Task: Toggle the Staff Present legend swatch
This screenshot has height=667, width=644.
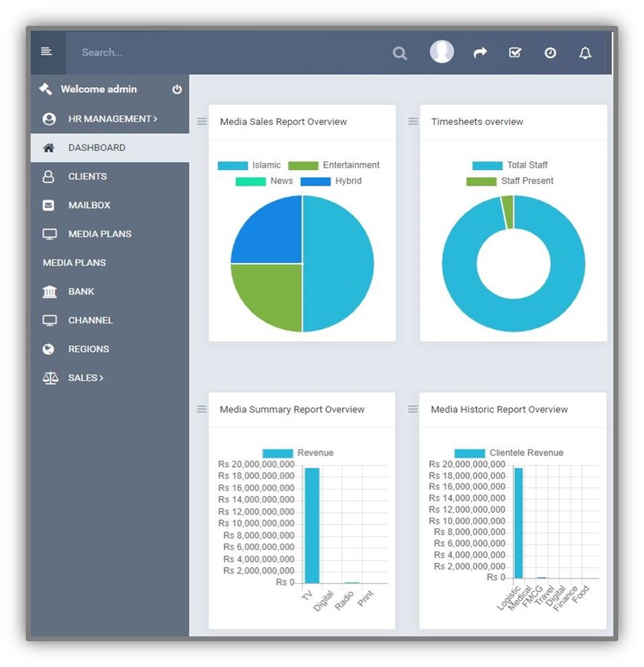Action: click(481, 181)
